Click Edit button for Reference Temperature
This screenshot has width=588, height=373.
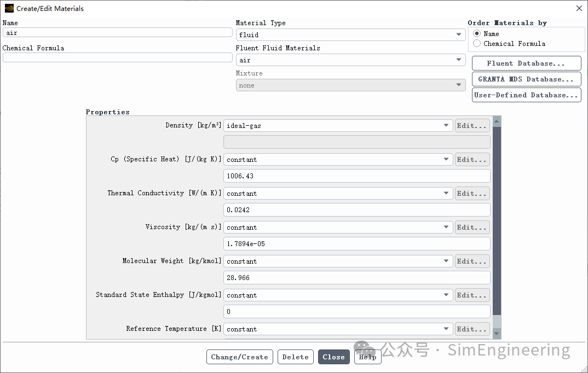(472, 329)
